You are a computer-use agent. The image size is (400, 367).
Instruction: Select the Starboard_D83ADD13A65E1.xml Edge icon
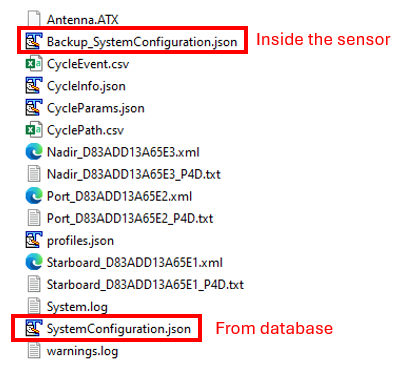[34, 262]
